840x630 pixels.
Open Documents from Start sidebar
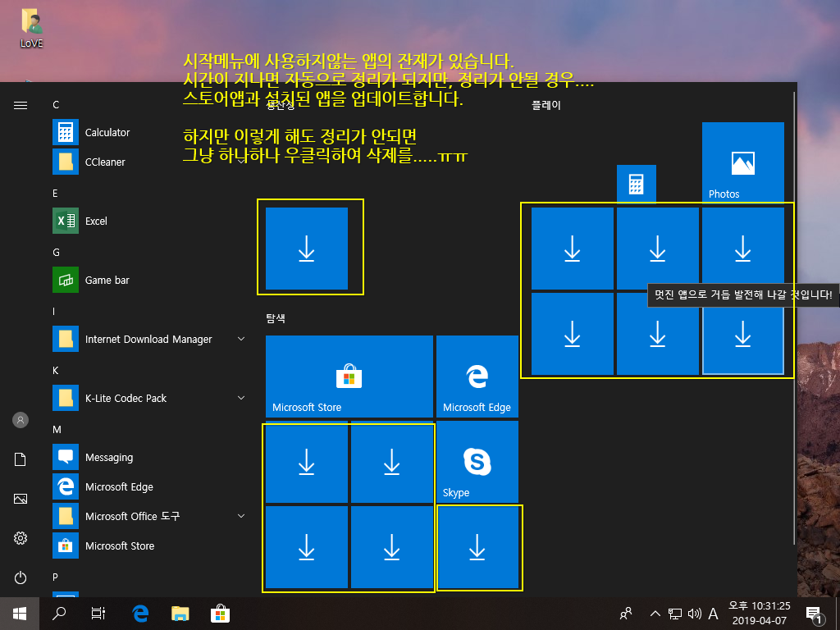21,459
